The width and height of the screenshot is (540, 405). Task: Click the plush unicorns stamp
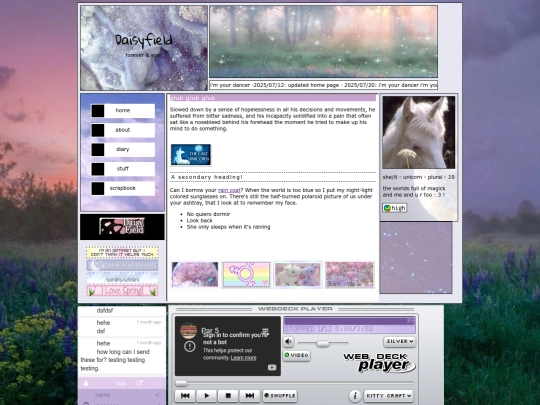(x=298, y=274)
